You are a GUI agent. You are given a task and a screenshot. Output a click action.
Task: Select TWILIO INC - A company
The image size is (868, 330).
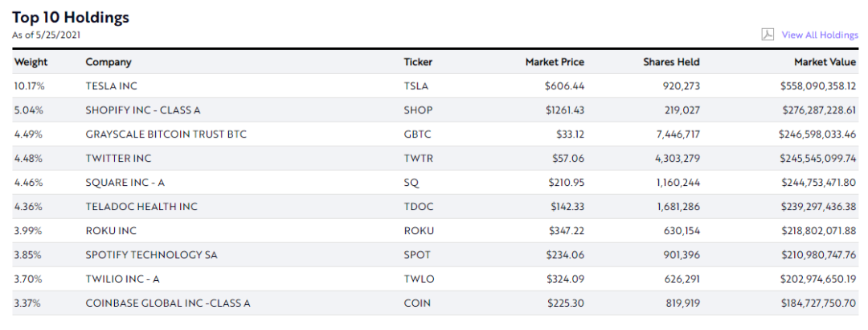123,278
